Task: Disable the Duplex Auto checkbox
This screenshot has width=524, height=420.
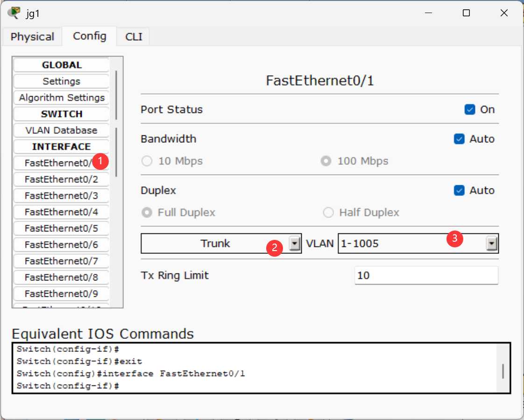Action: tap(459, 190)
